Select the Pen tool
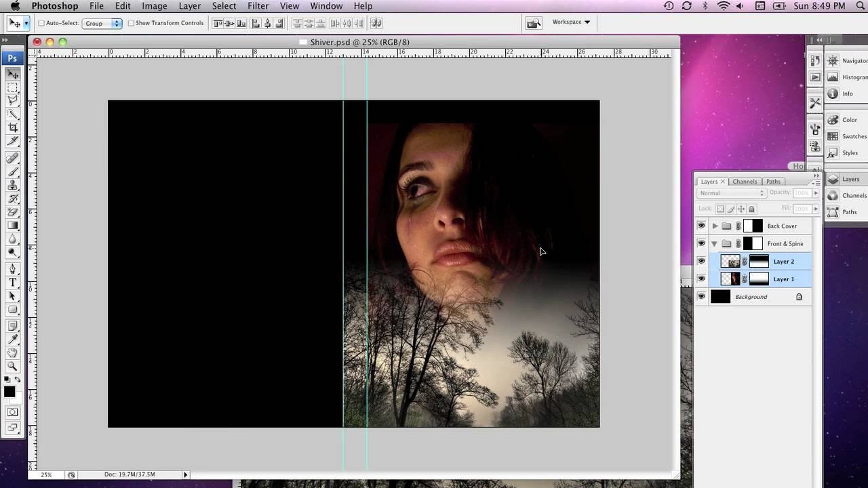 coord(12,269)
